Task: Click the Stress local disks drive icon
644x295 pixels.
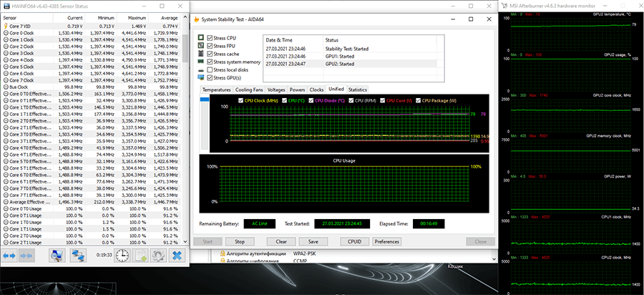Action: tap(201, 70)
